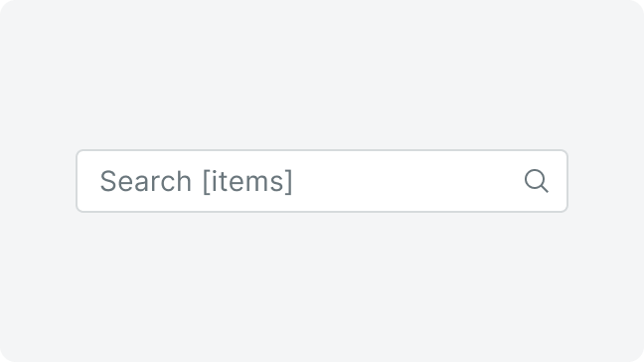644x362 pixels.
Task: Submit search using the magnifier icon
Action: [x=536, y=181]
